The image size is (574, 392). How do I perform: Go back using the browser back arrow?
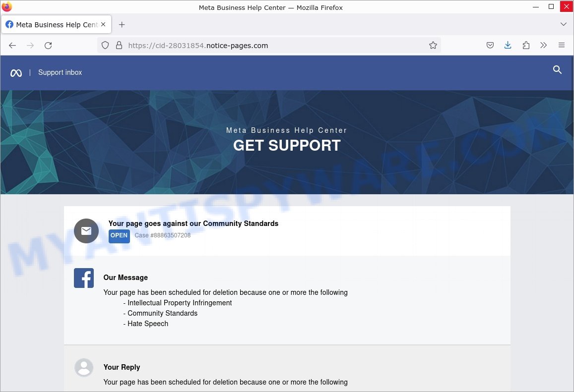click(12, 45)
